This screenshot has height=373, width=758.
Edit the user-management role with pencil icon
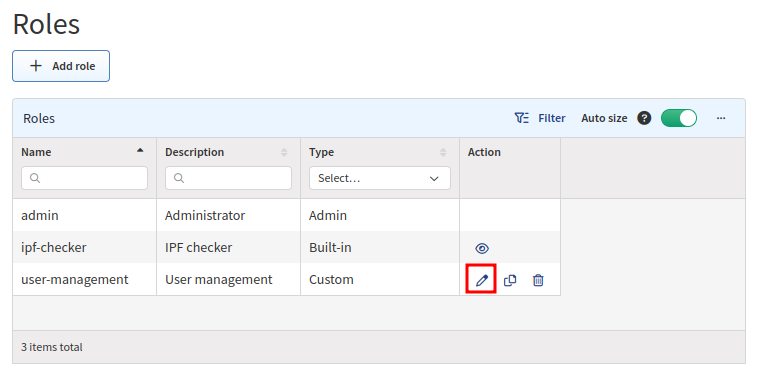[x=481, y=280]
